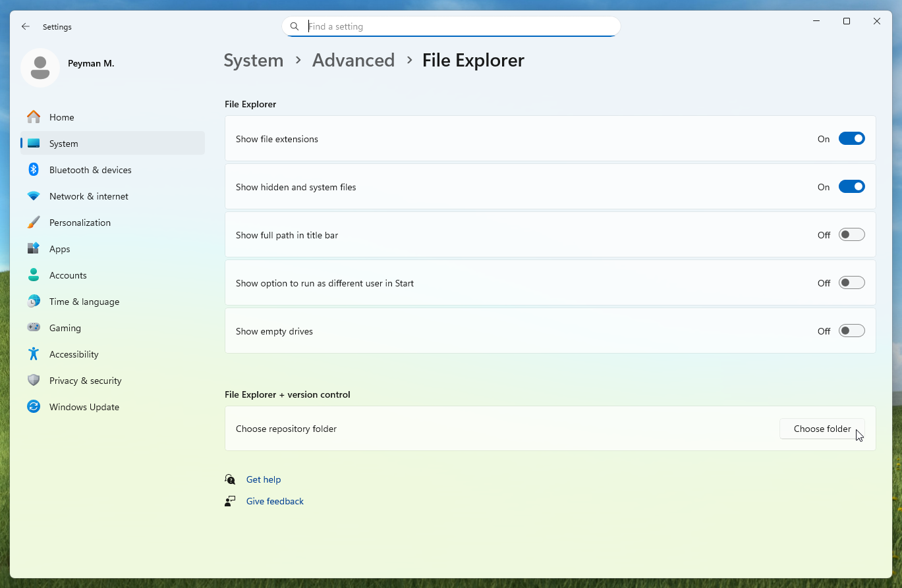Screen dimensions: 902x588
Task: Open Time & language via clock icon
Action: coord(34,302)
